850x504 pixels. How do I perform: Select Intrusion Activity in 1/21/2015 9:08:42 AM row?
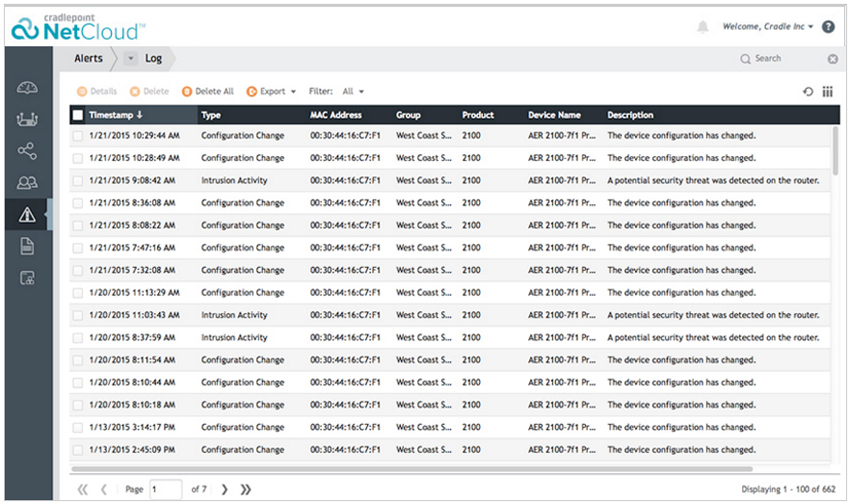(234, 180)
